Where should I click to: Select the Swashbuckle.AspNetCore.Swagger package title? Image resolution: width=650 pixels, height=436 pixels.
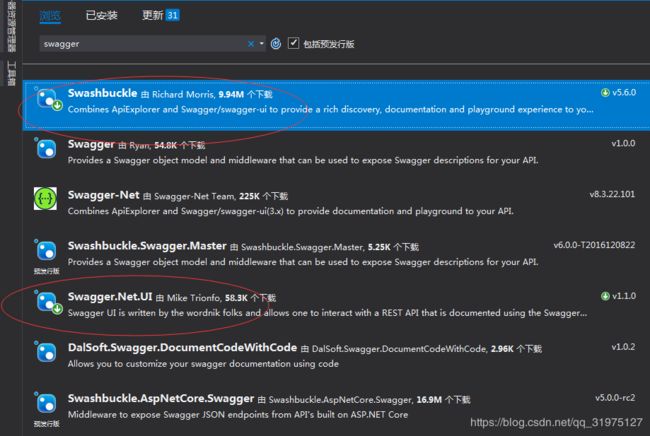click(161, 399)
